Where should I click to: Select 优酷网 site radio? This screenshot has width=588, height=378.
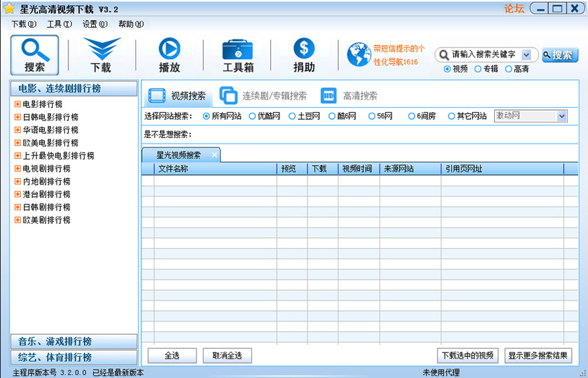click(252, 116)
